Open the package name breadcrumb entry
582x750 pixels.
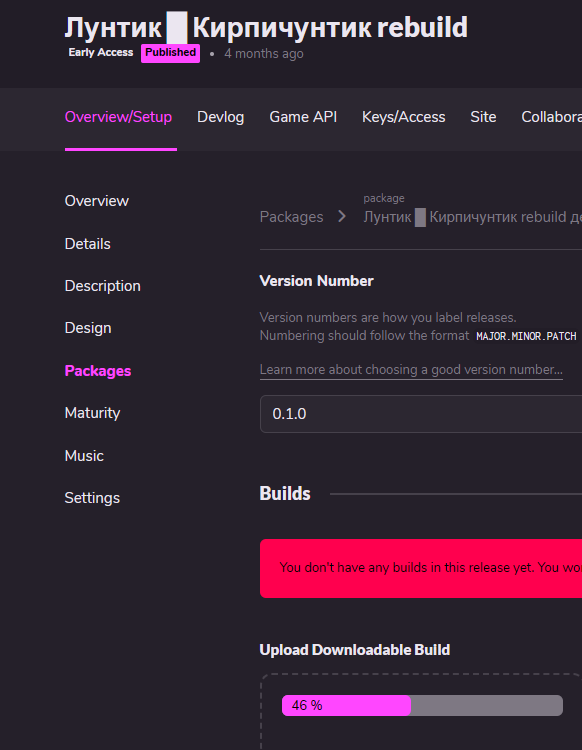coord(472,217)
